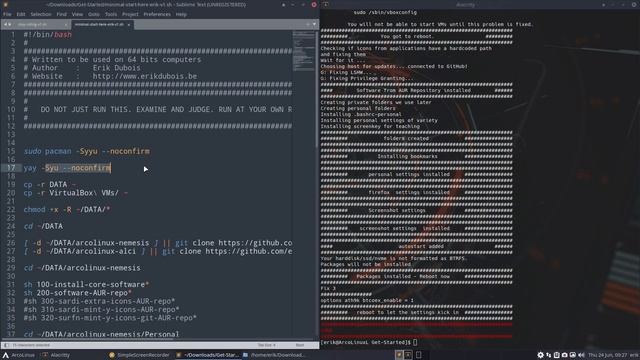Screen dimensions: 640x360
Task: Close the active minimal-start-here tab
Action: [x=129, y=25]
